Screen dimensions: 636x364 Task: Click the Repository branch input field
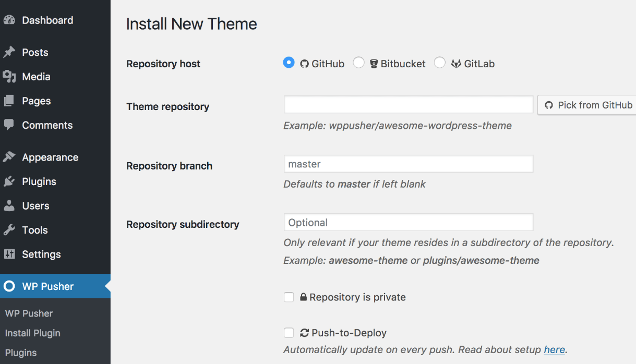[408, 164]
